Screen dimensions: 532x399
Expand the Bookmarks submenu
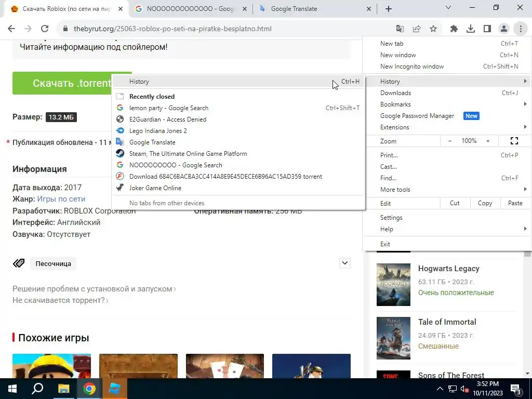(447, 104)
